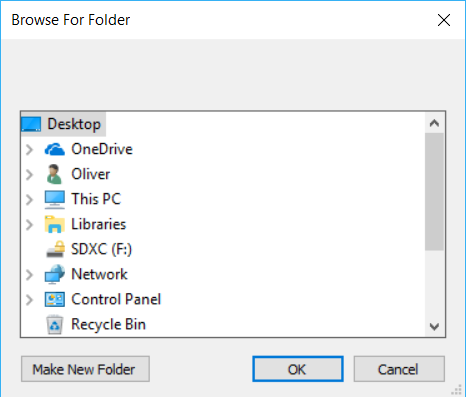This screenshot has width=466, height=397.
Task: Confirm selection with the OK button
Action: pyautogui.click(x=298, y=369)
